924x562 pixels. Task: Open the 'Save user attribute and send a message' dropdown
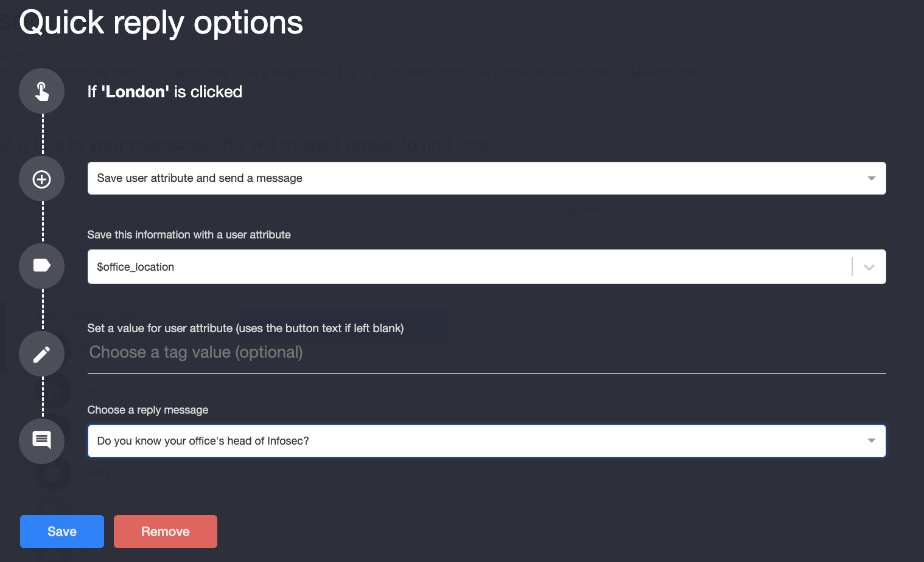[x=486, y=178]
